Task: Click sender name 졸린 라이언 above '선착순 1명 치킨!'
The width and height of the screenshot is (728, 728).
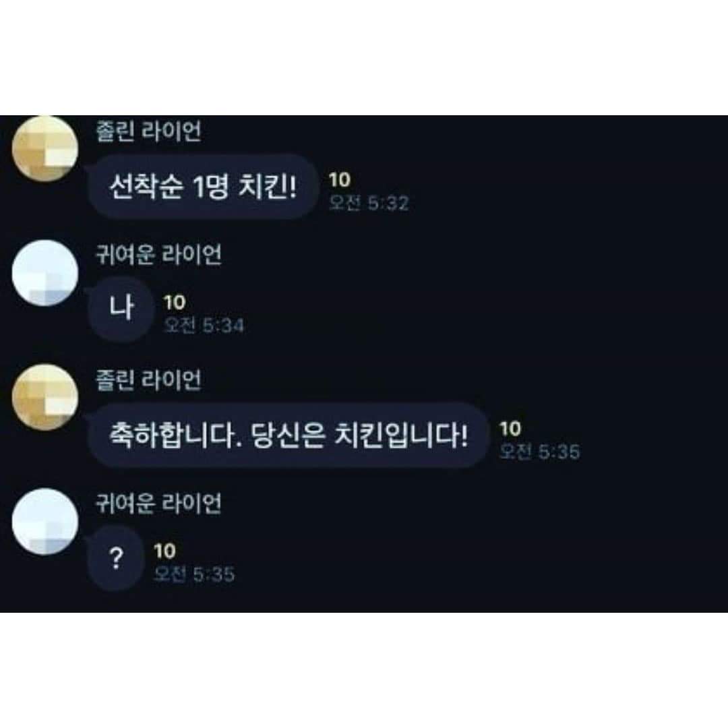Action: coord(148,131)
